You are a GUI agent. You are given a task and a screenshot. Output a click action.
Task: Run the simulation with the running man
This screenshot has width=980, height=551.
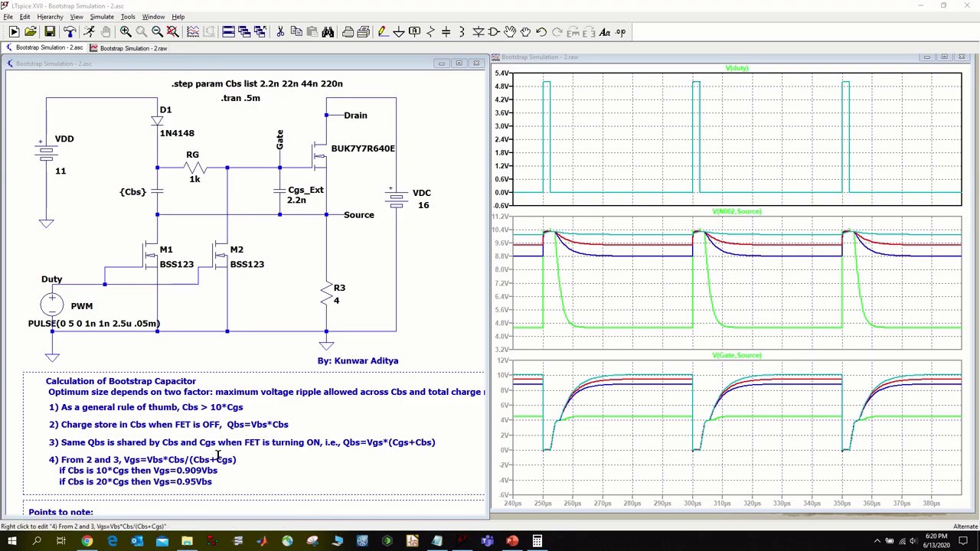point(89,32)
